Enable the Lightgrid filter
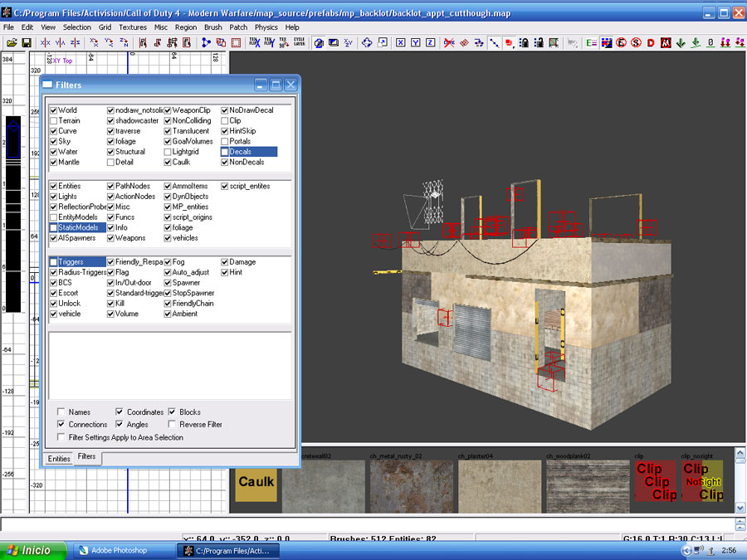The image size is (747, 560). tap(168, 152)
